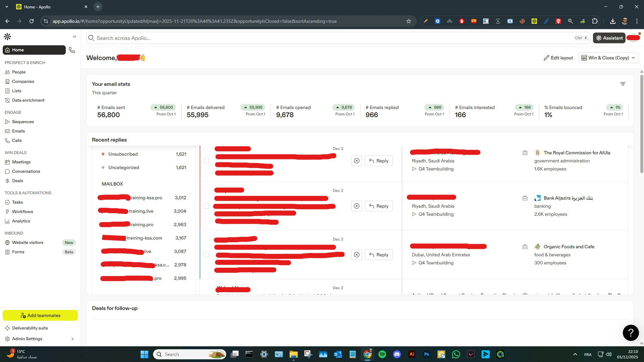This screenshot has width=644, height=362.
Task: Reply to the Organic Foods and Cafe message
Action: tap(379, 255)
